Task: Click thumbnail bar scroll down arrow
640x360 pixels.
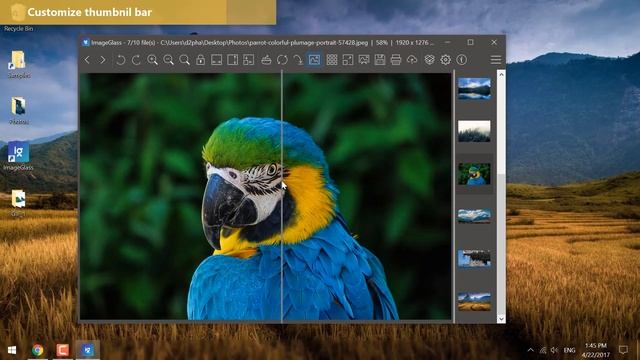Action: tap(501, 319)
